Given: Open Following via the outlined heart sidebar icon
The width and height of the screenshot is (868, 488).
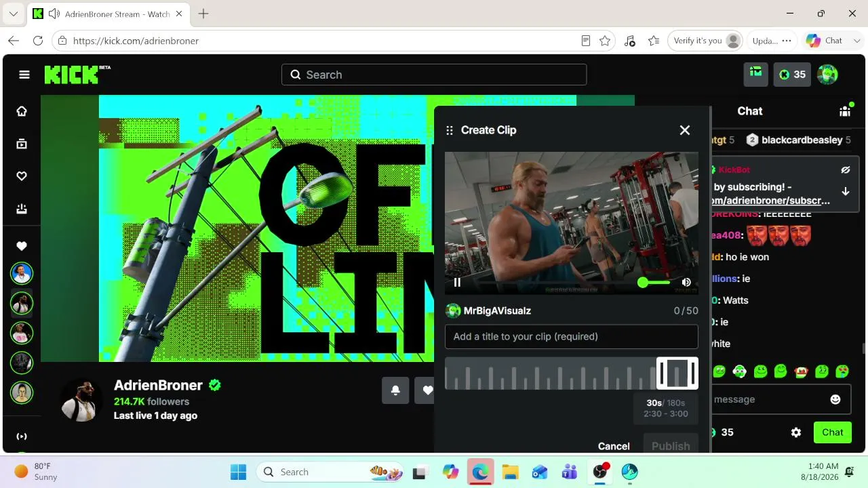Looking at the screenshot, I should pos(22,176).
